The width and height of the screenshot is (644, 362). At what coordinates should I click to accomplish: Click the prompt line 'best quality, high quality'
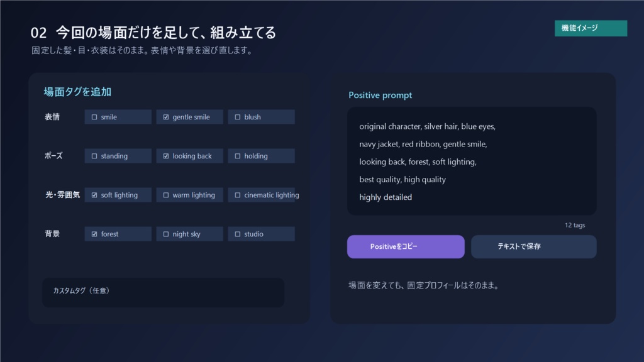coord(402,180)
